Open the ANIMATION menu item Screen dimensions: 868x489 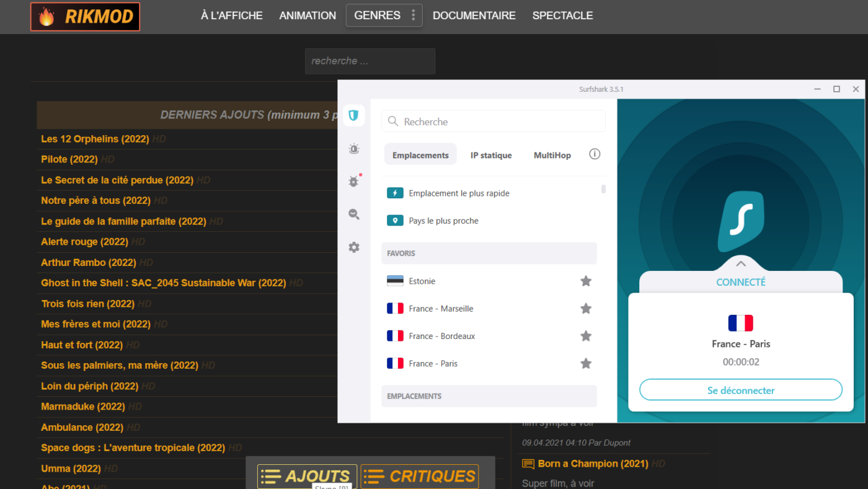308,15
